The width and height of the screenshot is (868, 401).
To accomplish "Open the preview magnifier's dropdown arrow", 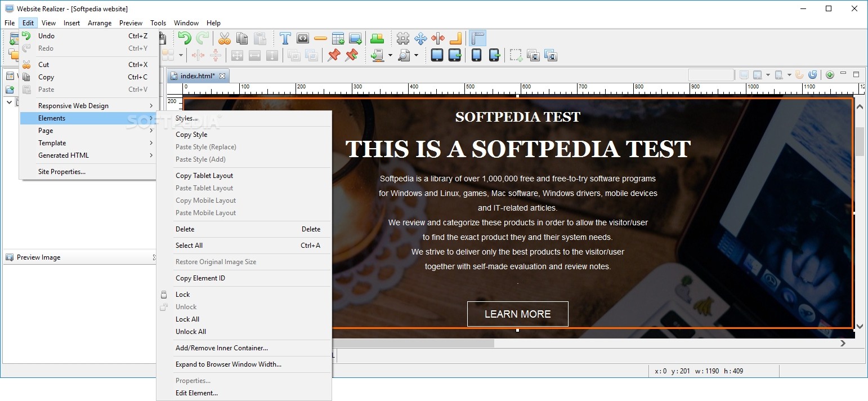I will tap(416, 55).
